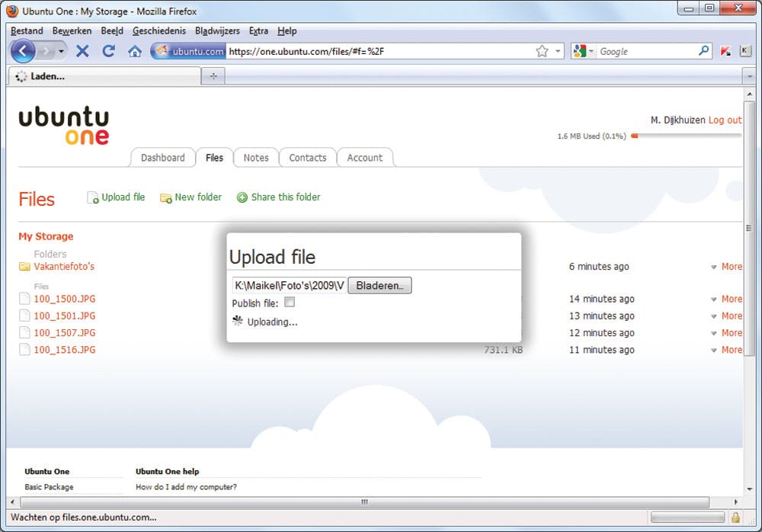Open the Bewerken menu
762x532 pixels.
tap(72, 30)
